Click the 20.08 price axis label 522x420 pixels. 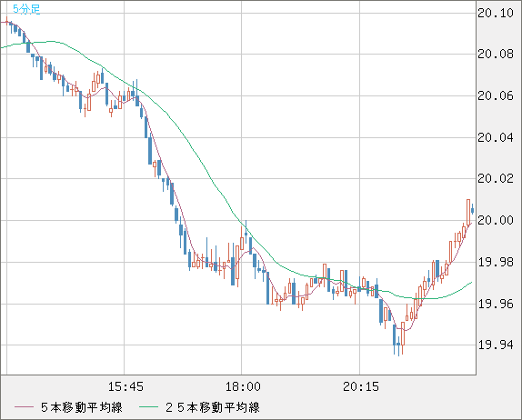click(496, 54)
